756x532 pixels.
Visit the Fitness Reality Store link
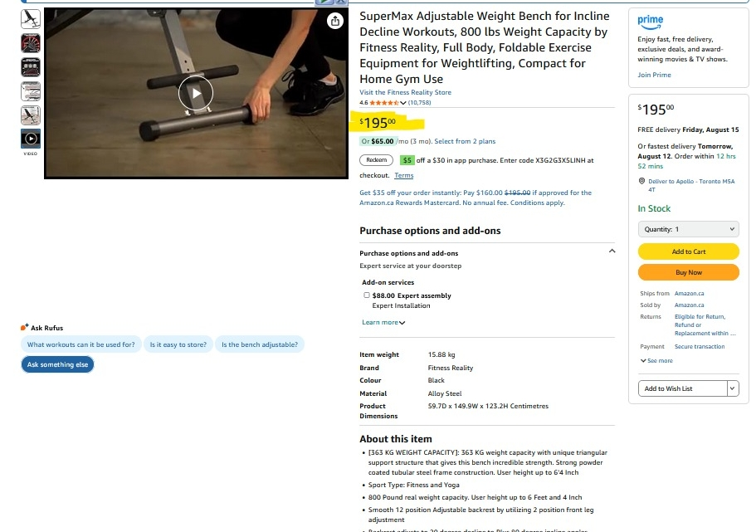(405, 92)
